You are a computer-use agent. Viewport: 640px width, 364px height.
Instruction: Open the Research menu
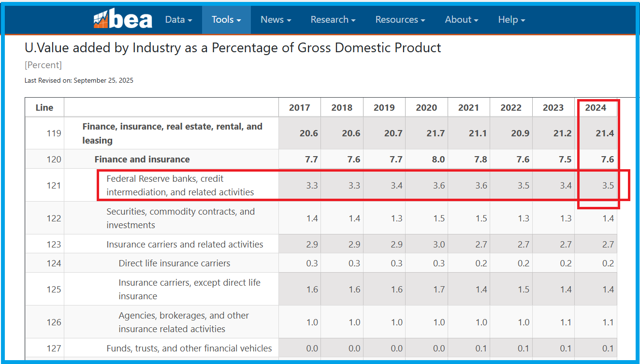(333, 20)
